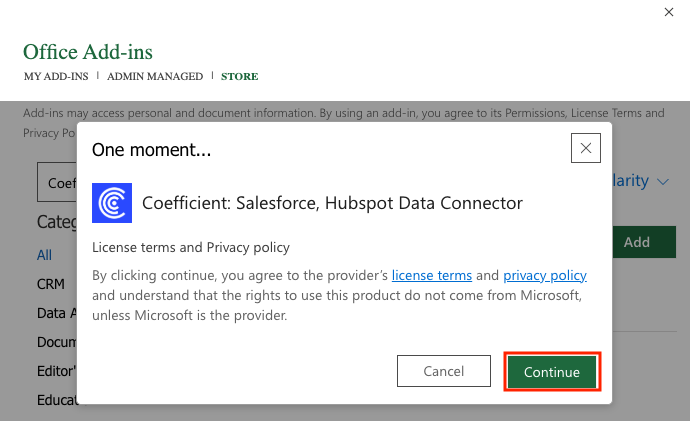Image resolution: width=690 pixels, height=421 pixels.
Task: Click the add-in search field
Action: click(x=57, y=182)
